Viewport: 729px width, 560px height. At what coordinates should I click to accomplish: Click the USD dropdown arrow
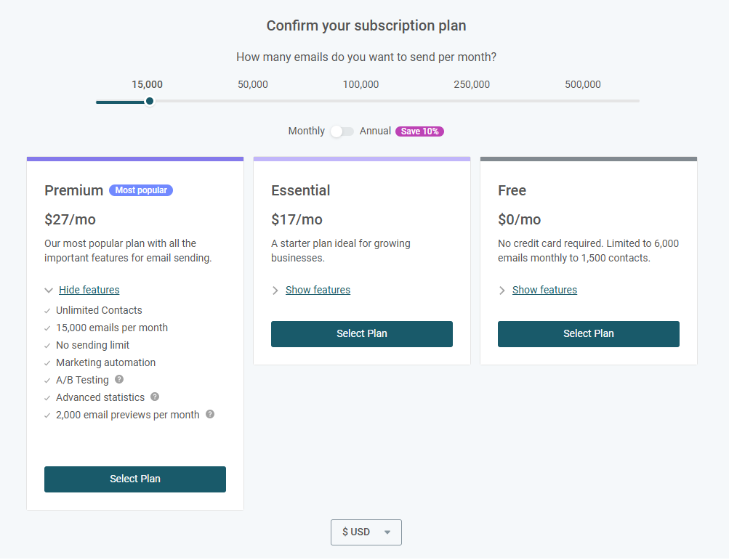click(x=387, y=532)
